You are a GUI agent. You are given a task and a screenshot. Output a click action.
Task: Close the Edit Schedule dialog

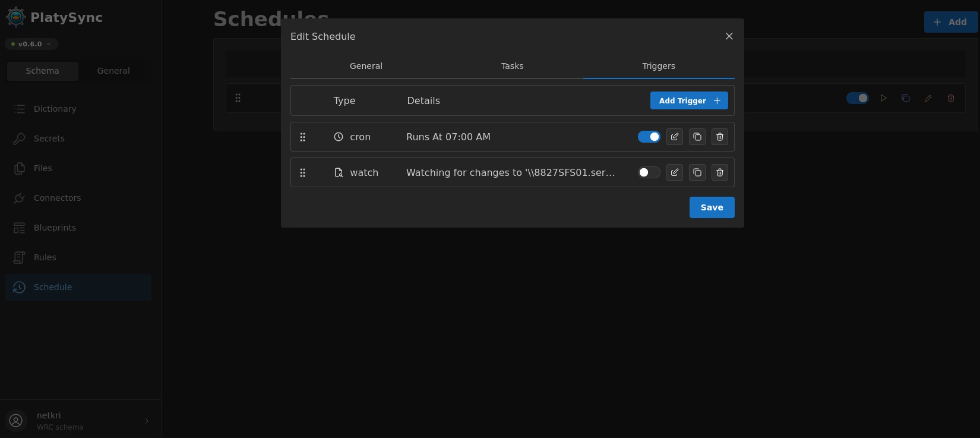click(729, 36)
